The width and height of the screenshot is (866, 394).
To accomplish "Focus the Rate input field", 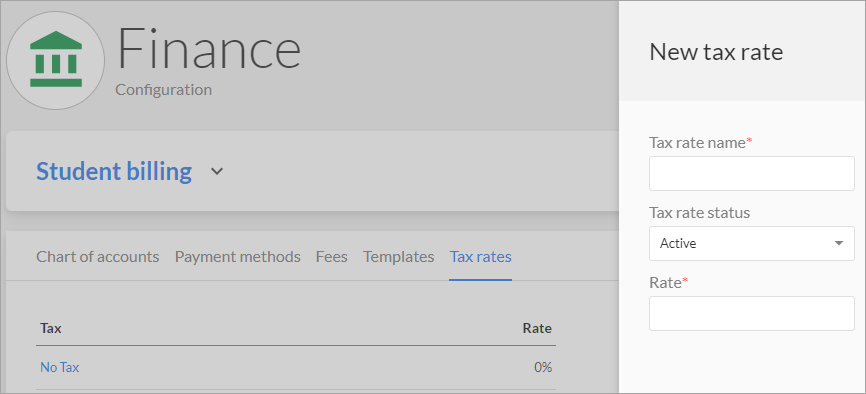I will click(752, 313).
